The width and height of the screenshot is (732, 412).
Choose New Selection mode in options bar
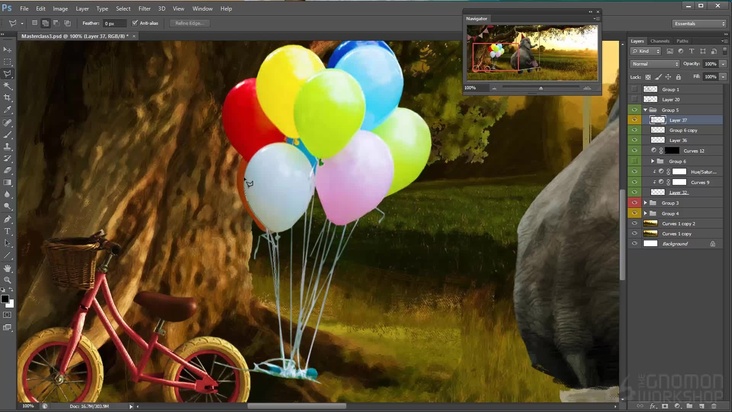(x=35, y=23)
